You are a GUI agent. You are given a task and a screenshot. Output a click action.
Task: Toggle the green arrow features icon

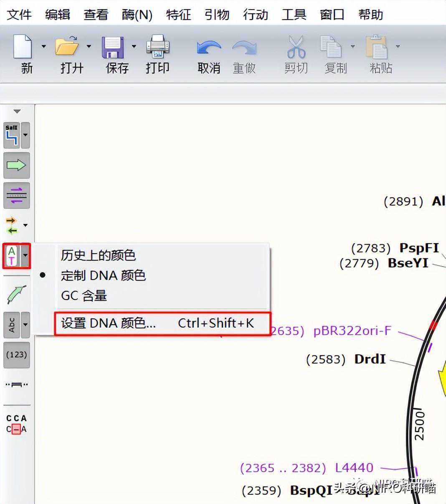(x=16, y=165)
